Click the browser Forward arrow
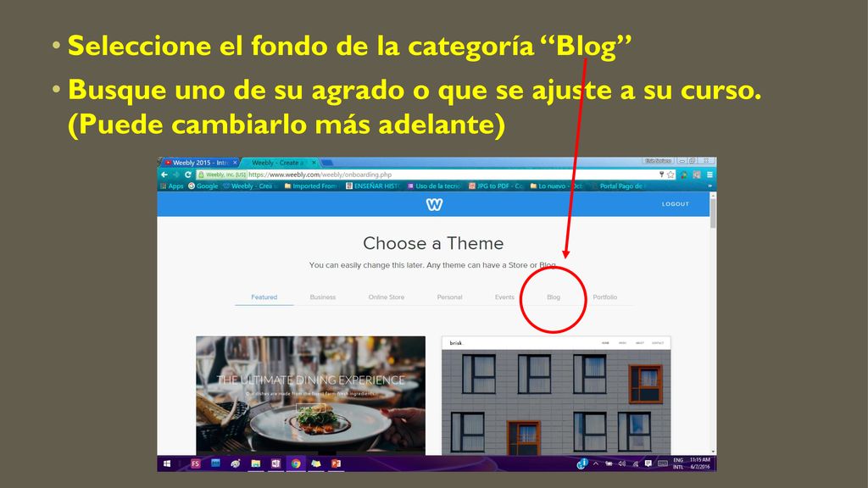 (x=176, y=175)
